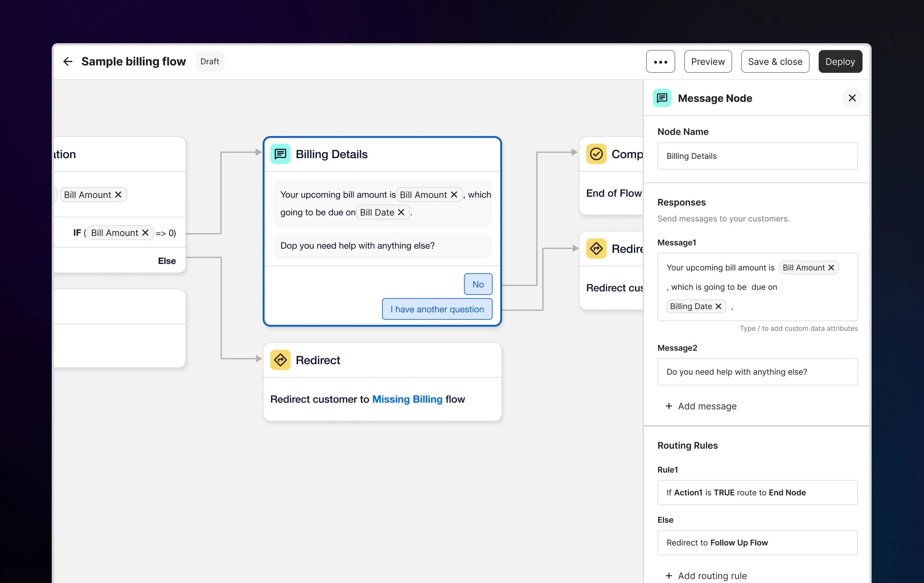Open the Else routing rule field
Image resolution: width=924 pixels, height=583 pixels.
pyautogui.click(x=757, y=542)
